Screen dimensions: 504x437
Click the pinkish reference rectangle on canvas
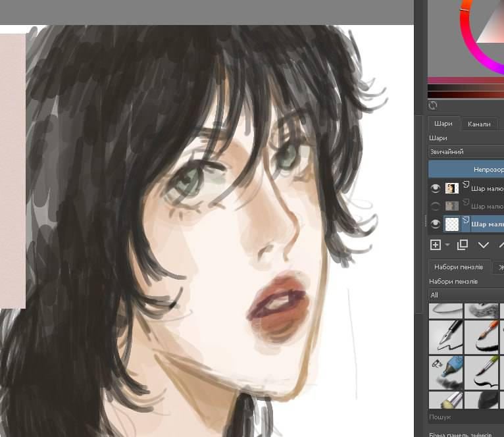(x=13, y=170)
